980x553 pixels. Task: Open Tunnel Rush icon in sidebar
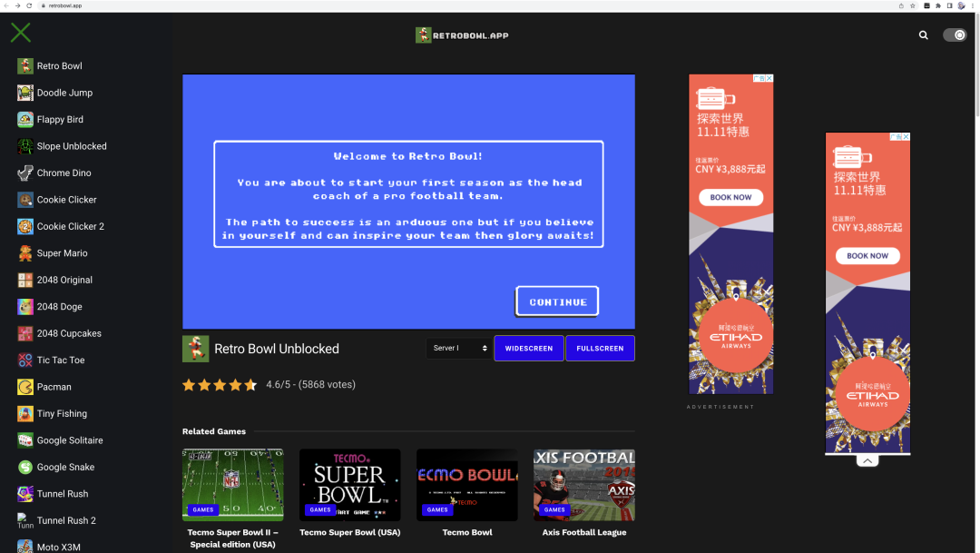tap(25, 494)
